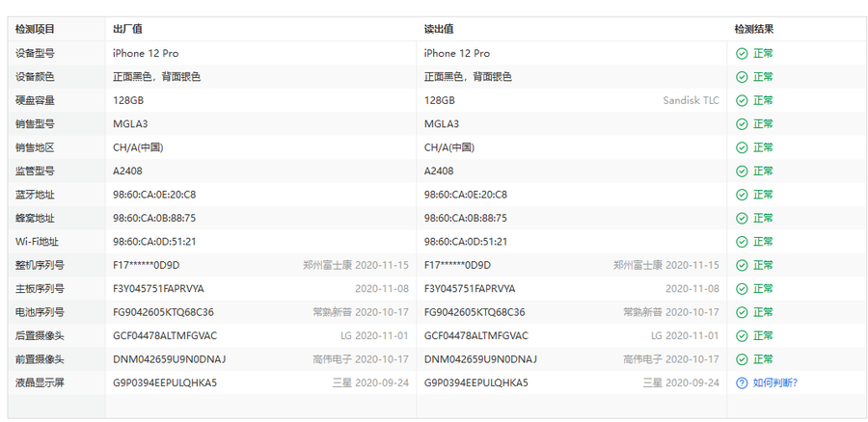
Task: Click the green check icon in 销售型号 row
Action: pyautogui.click(x=742, y=124)
